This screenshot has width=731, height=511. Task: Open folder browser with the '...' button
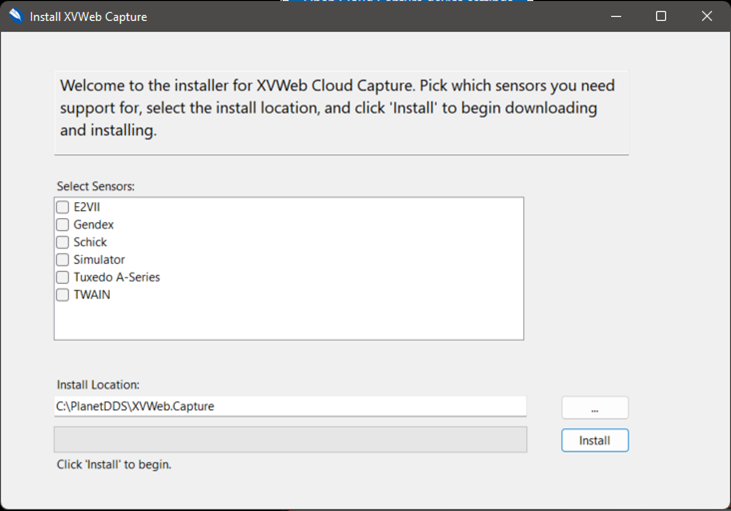[595, 408]
